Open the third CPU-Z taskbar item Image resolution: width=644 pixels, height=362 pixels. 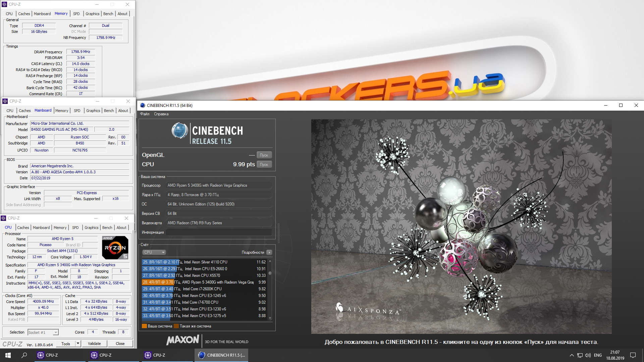click(168, 355)
